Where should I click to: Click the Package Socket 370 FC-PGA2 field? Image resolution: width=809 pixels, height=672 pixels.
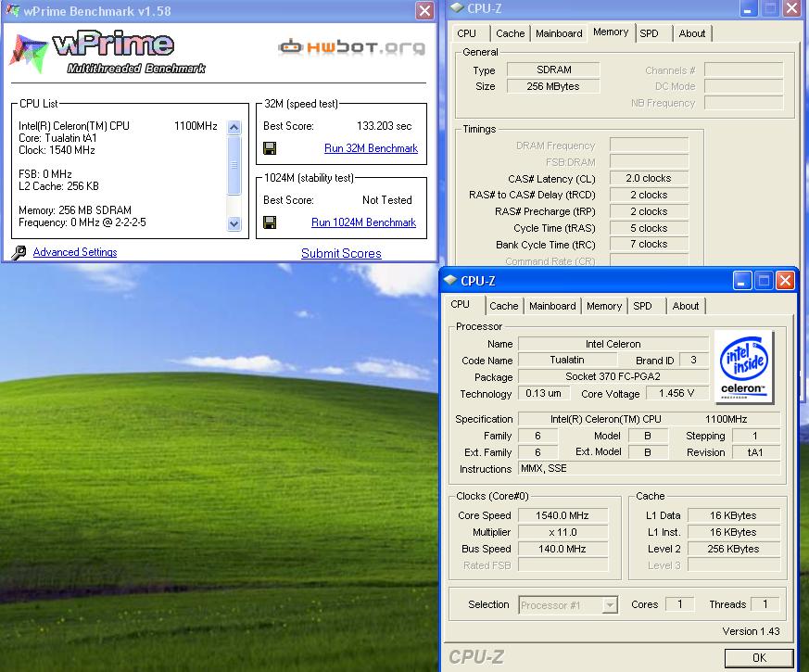613,376
